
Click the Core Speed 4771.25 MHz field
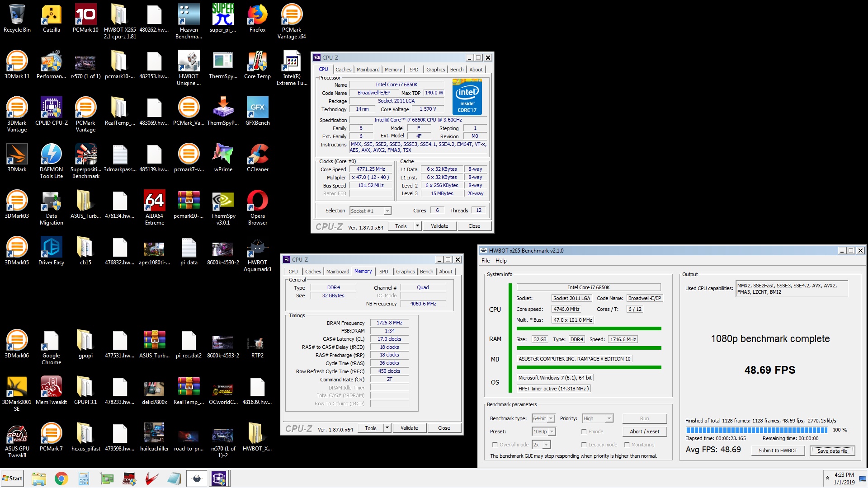click(x=371, y=169)
